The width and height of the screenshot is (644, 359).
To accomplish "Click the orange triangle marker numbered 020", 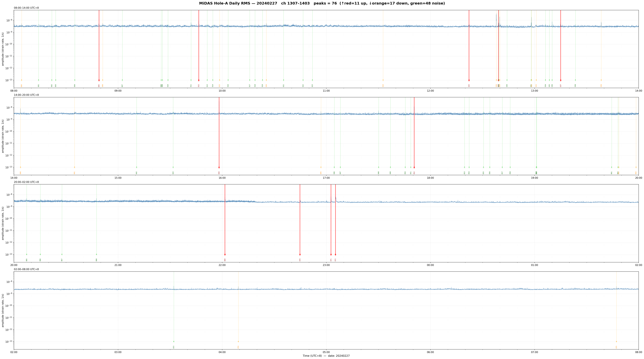I will click(266, 80).
